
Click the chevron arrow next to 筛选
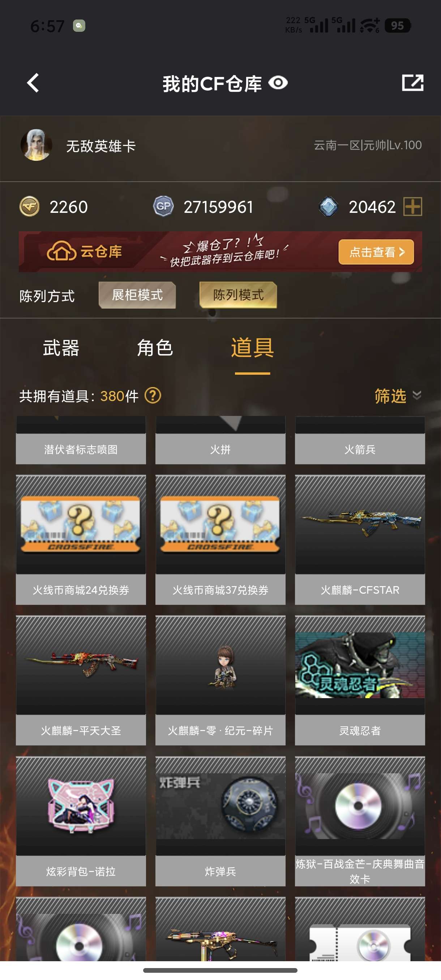417,396
